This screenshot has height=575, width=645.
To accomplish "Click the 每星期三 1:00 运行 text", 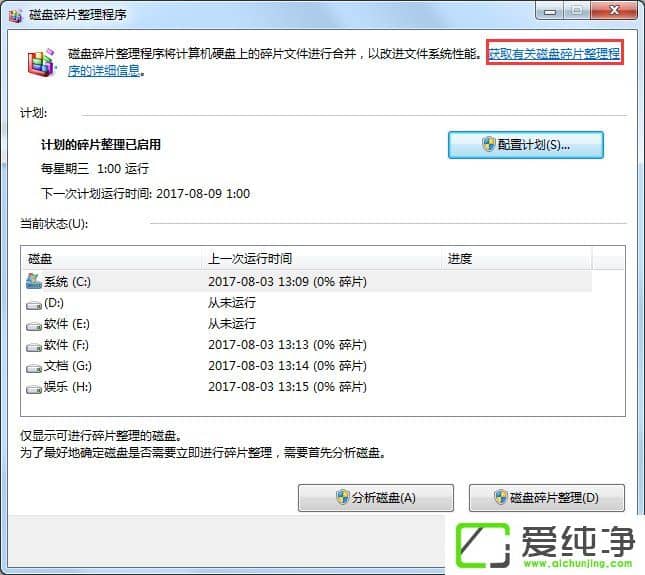I will [x=95, y=169].
